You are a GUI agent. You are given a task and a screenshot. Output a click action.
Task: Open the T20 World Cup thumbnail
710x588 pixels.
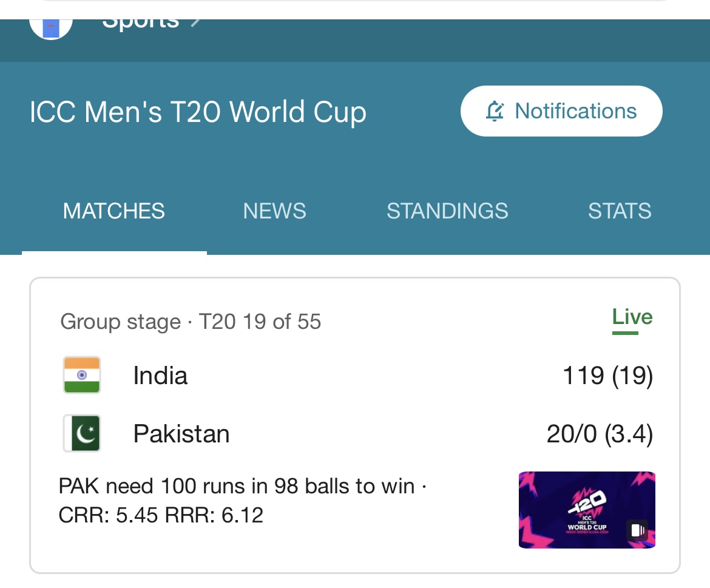587,510
